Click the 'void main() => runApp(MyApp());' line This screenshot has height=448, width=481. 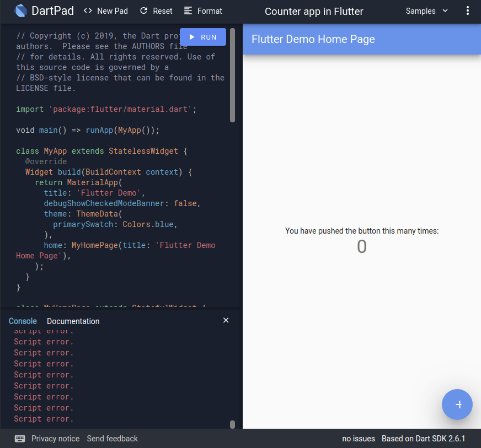(88, 130)
